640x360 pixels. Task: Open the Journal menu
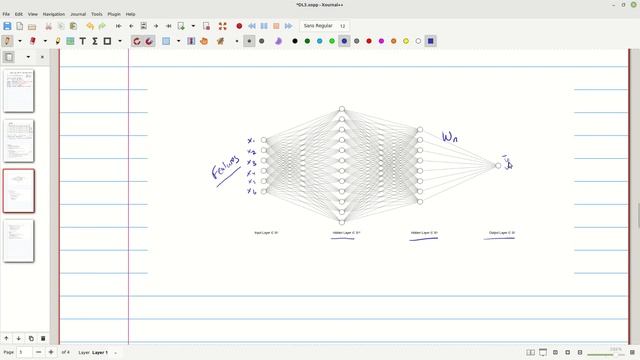point(78,14)
